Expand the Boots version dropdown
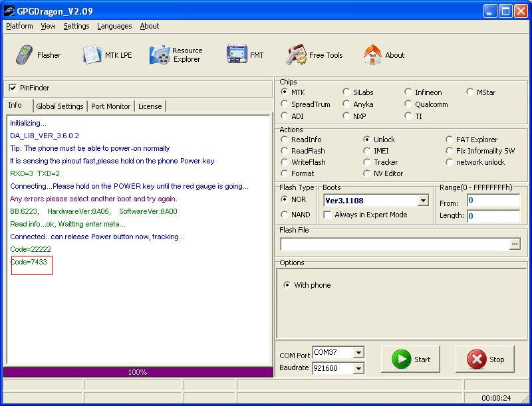 [x=423, y=201]
